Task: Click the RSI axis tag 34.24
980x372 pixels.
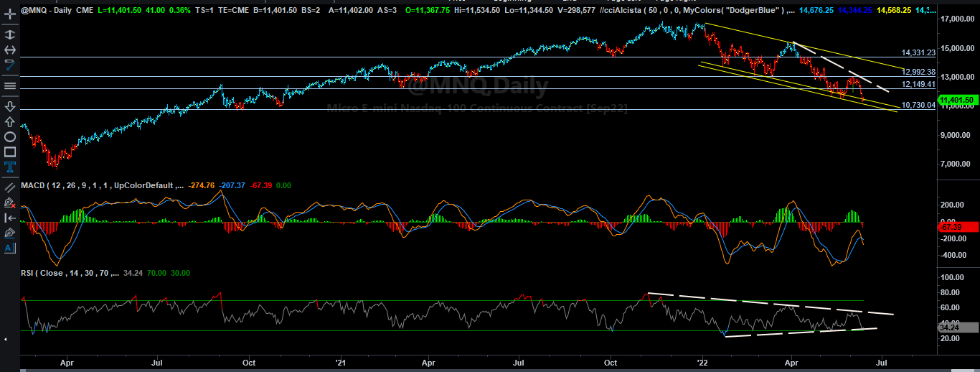Action: [958, 326]
